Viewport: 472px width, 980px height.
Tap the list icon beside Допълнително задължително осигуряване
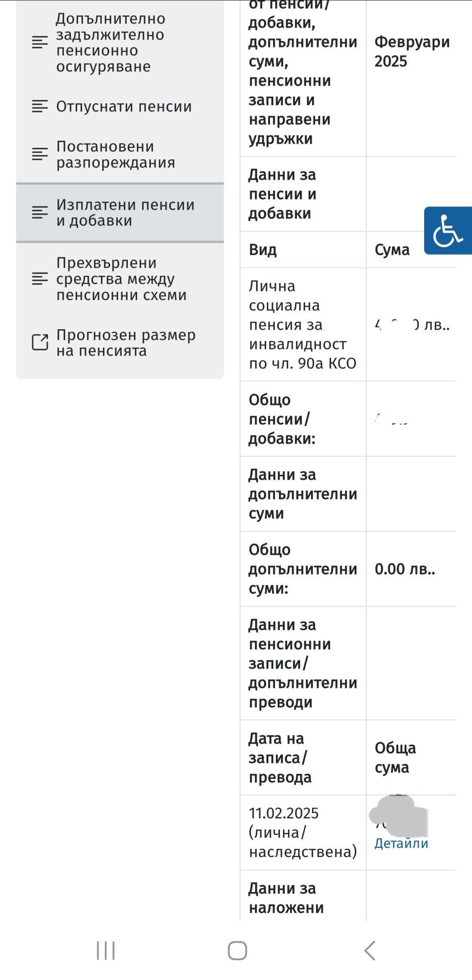coord(40,43)
